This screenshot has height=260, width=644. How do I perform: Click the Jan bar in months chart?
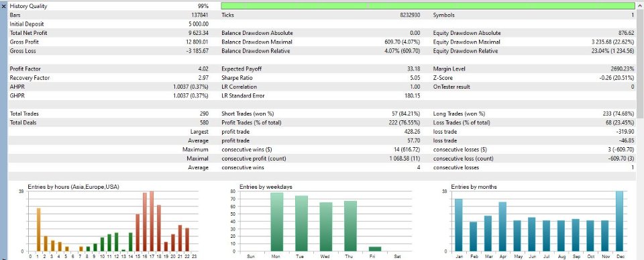[458, 225]
